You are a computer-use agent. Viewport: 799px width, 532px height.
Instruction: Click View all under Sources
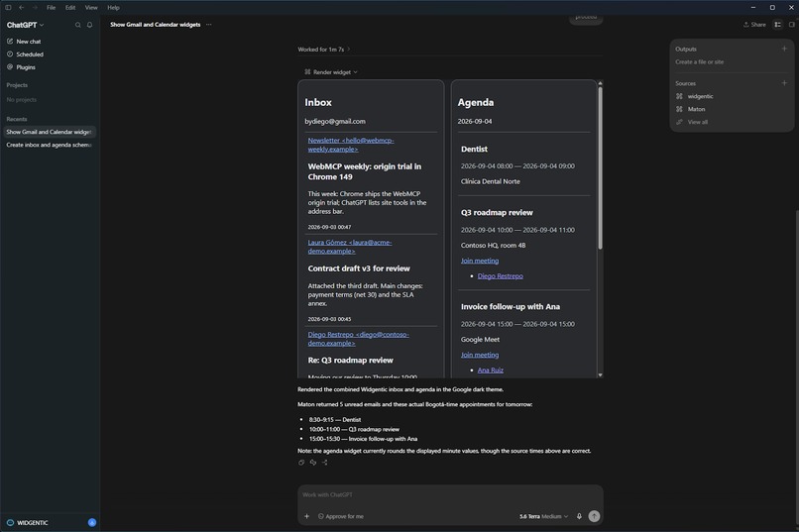[x=692, y=122]
